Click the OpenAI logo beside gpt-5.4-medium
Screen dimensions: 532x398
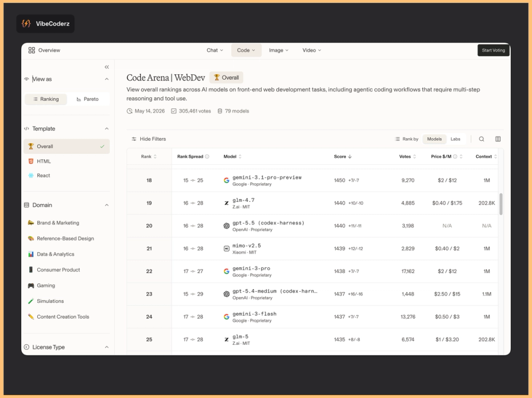click(226, 294)
